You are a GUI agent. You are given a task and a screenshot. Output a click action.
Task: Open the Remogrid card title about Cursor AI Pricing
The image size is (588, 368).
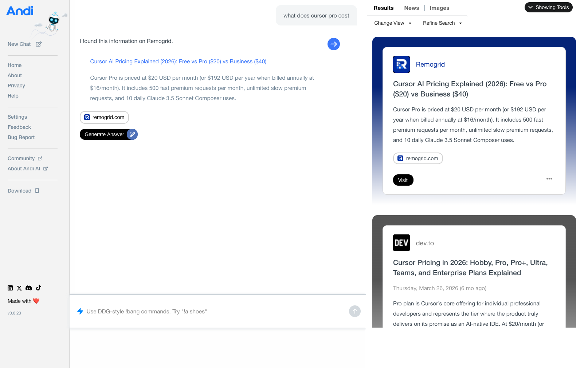click(470, 89)
